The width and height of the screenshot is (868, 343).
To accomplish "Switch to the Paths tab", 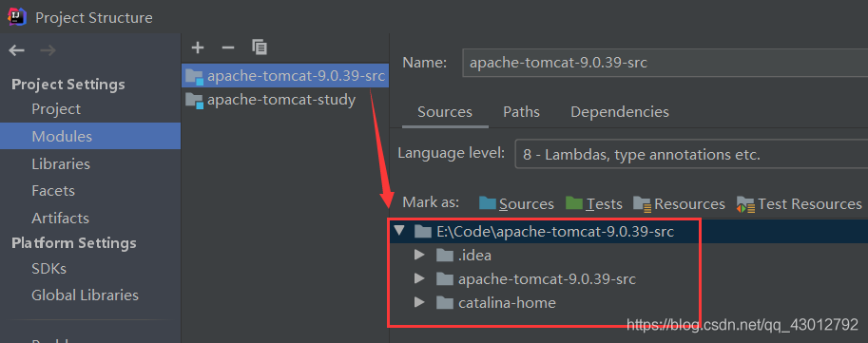I will click(x=521, y=112).
